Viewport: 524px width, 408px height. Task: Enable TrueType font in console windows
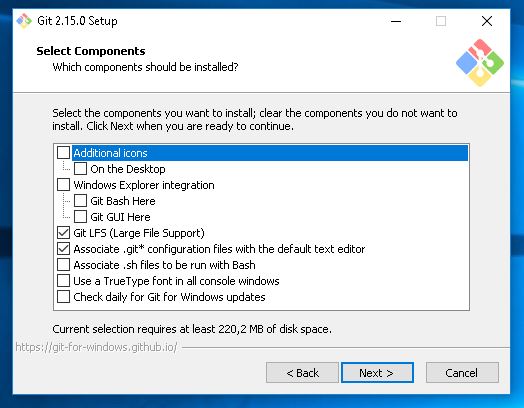[63, 281]
